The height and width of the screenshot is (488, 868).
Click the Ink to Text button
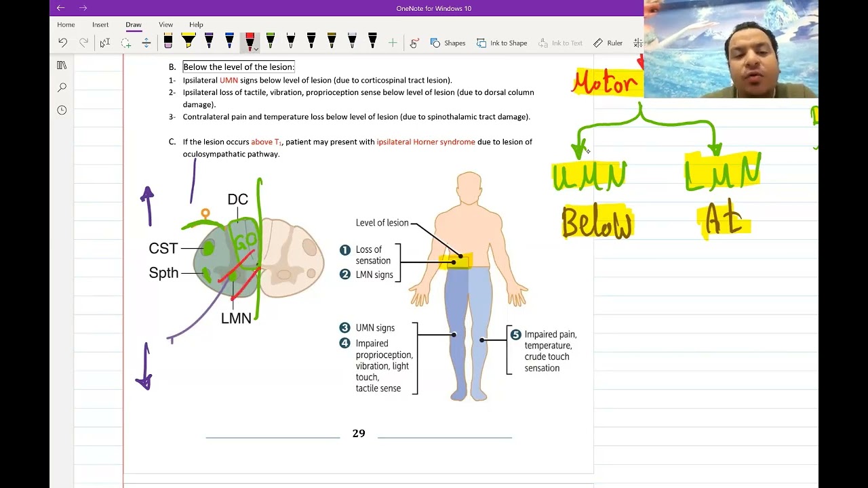(560, 43)
